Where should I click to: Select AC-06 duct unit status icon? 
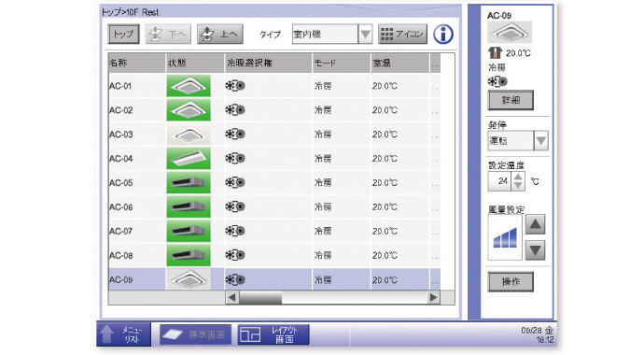[x=189, y=206]
